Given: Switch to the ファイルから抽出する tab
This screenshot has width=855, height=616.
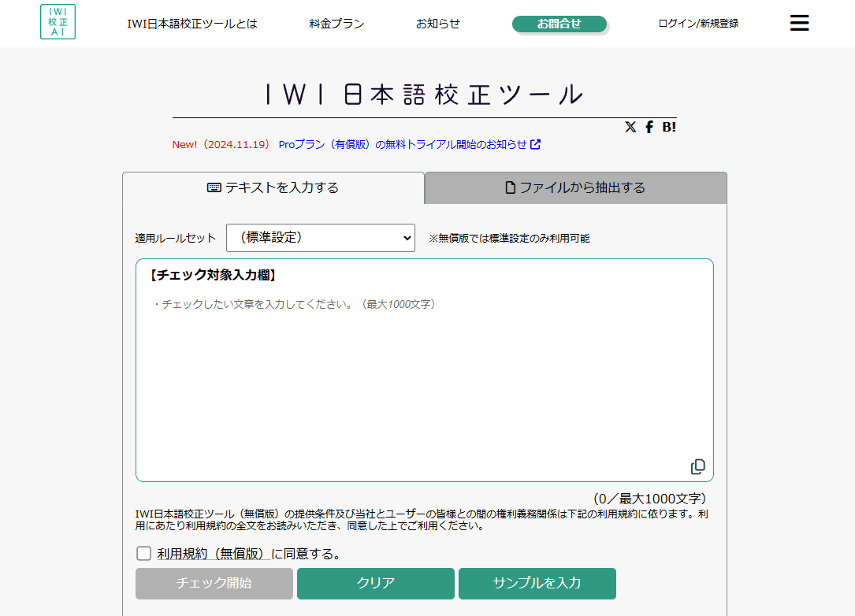Looking at the screenshot, I should (x=575, y=187).
